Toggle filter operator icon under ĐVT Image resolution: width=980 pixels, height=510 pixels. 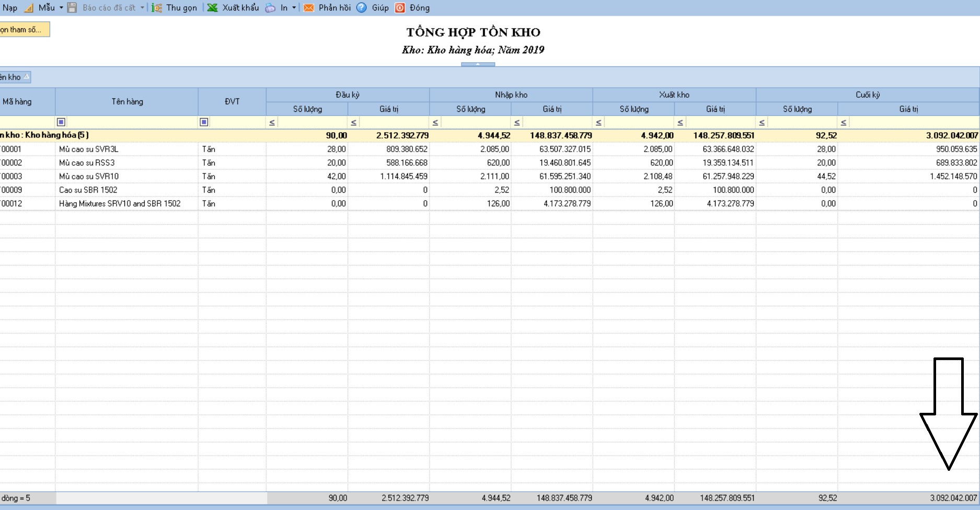point(204,122)
